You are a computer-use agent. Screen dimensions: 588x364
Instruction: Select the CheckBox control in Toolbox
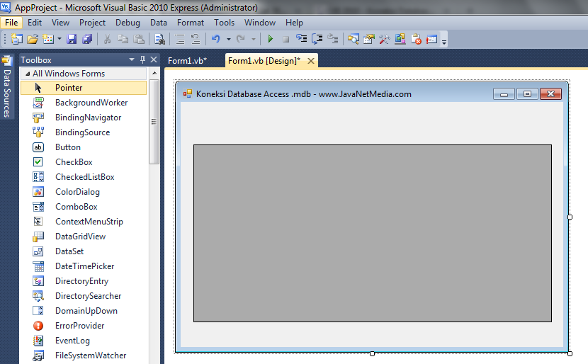click(84, 162)
